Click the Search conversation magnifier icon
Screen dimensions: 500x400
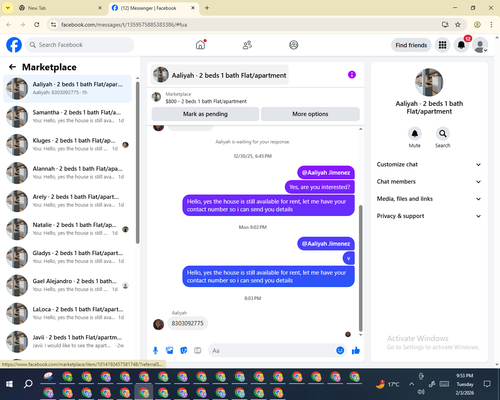(x=443, y=134)
